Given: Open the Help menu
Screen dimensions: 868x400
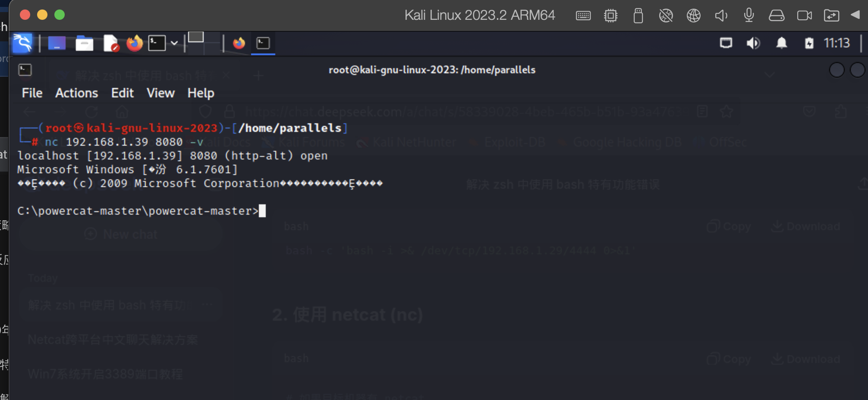Looking at the screenshot, I should pos(201,93).
